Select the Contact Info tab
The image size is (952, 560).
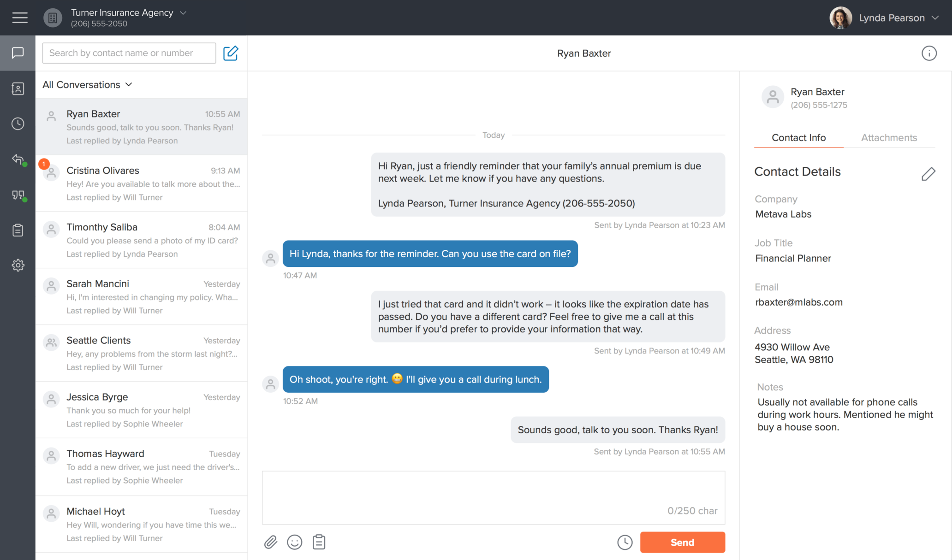[798, 138]
